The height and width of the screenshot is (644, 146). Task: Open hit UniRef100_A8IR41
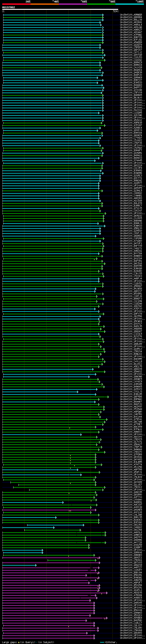(131, 22)
